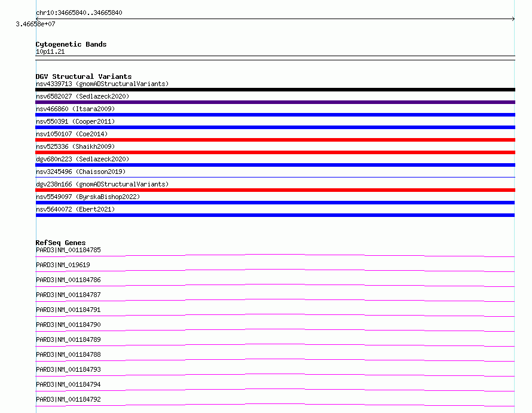Open variant nsv6582027 (Sedlazeck2020)
Image resolution: width=532 pixels, height=413 pixels.
(x=82, y=96)
